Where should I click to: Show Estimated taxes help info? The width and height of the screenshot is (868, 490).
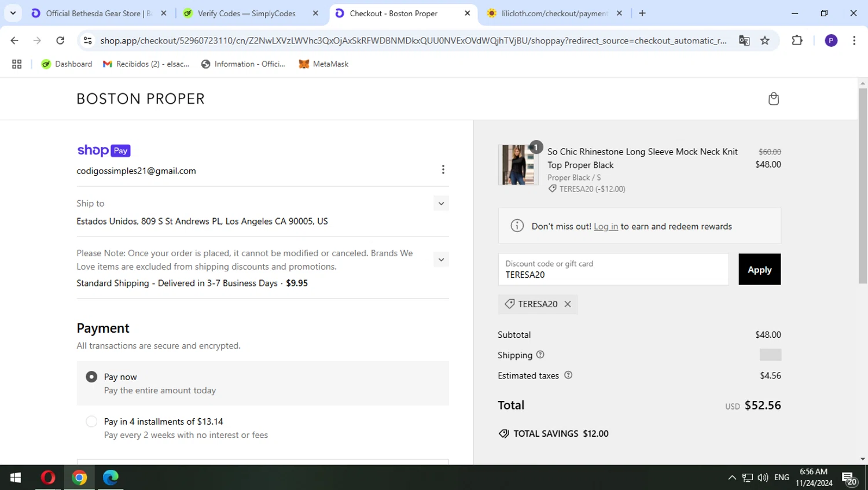pyautogui.click(x=568, y=375)
